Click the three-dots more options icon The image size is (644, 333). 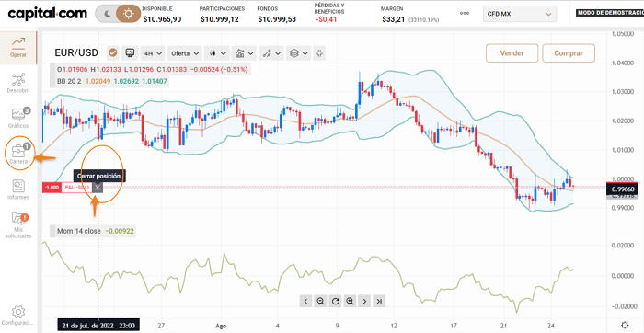[x=465, y=13]
